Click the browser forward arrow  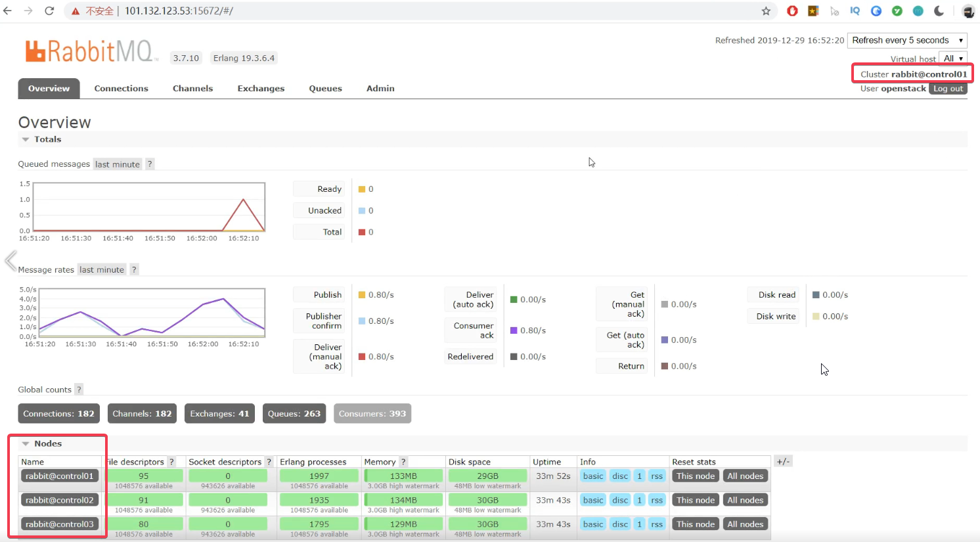tap(28, 11)
